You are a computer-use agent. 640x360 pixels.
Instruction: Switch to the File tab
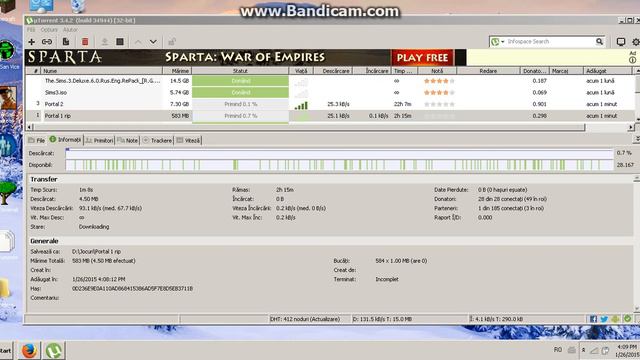[x=36, y=140]
